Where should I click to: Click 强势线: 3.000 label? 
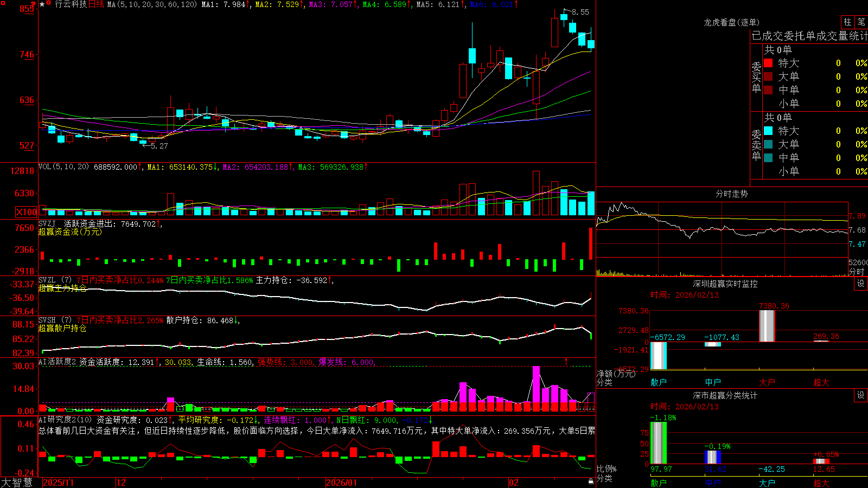point(285,362)
